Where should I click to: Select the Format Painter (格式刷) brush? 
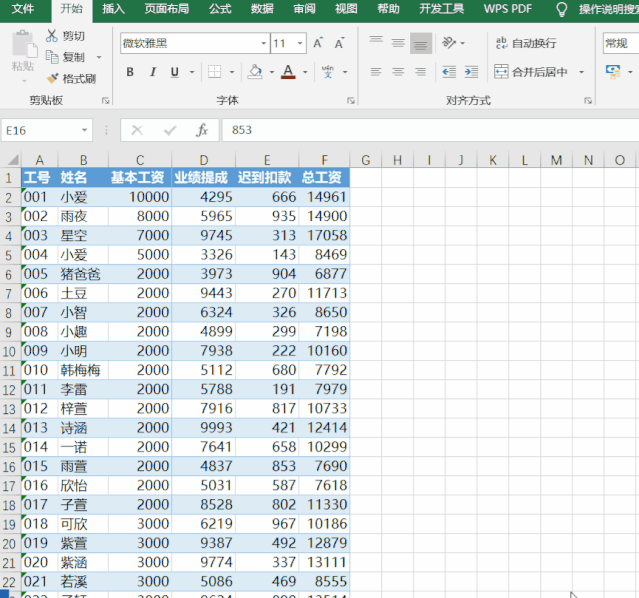pyautogui.click(x=53, y=78)
